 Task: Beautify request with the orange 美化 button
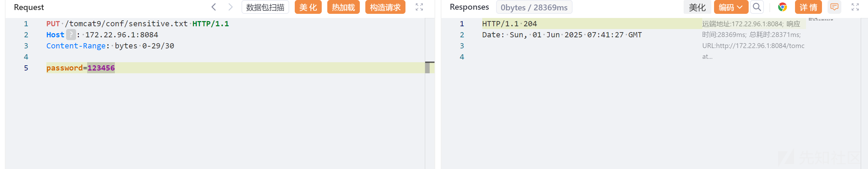pos(308,7)
